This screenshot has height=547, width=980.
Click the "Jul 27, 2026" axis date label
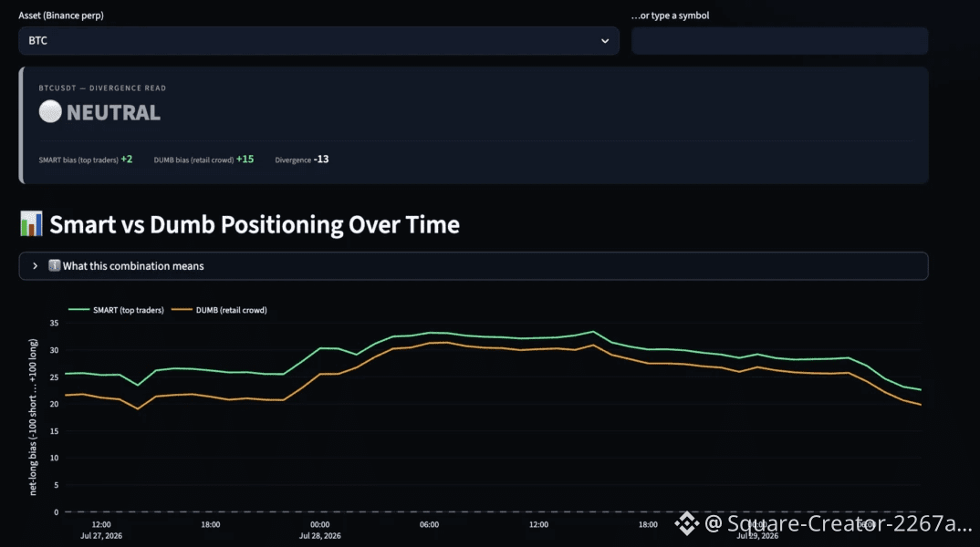click(101, 536)
